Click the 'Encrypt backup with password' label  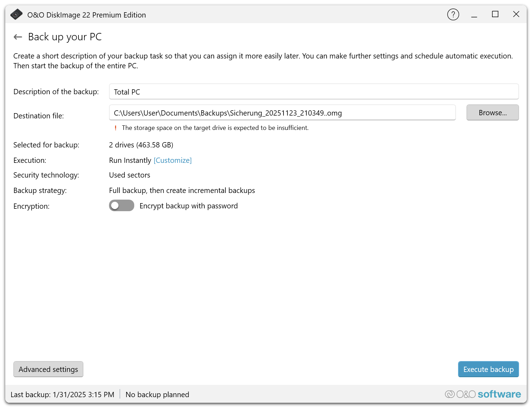tap(189, 206)
